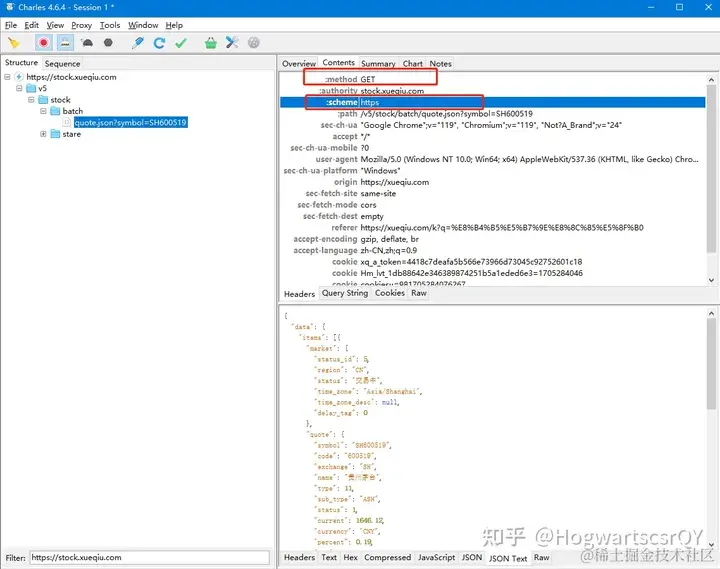Open the Window menu
720x569 pixels.
143,25
